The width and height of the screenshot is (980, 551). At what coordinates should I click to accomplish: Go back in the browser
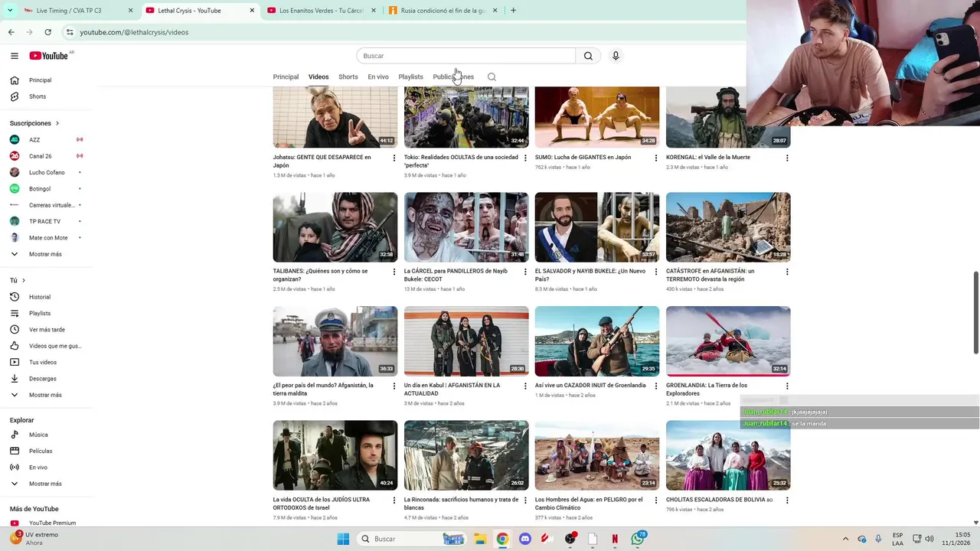pyautogui.click(x=11, y=32)
